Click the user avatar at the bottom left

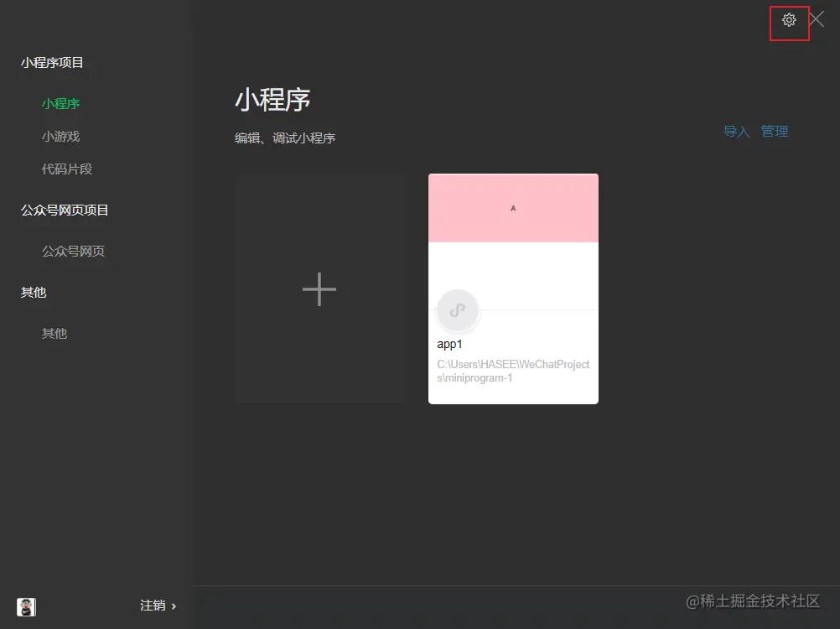pyautogui.click(x=25, y=606)
